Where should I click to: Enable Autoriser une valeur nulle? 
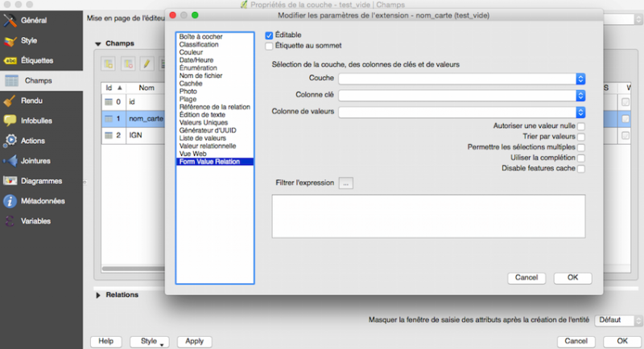[581, 126]
